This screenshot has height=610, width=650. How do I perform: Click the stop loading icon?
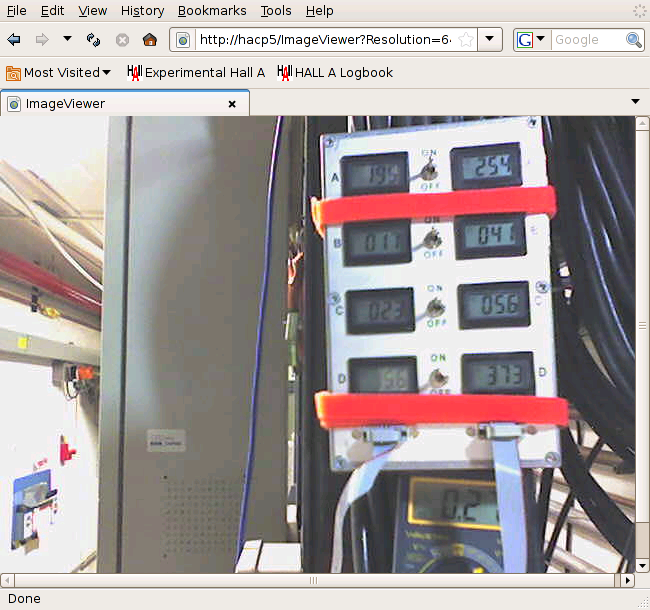[x=122, y=40]
